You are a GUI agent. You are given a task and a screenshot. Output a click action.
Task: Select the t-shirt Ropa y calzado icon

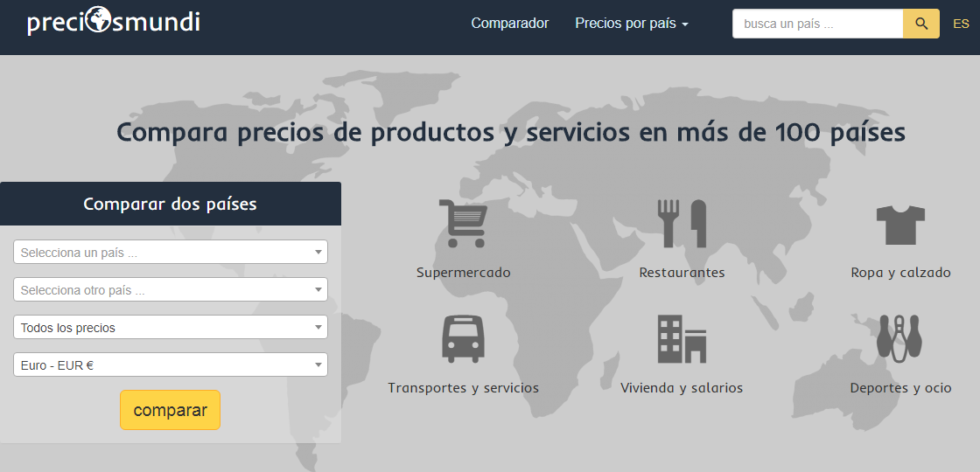tap(900, 225)
